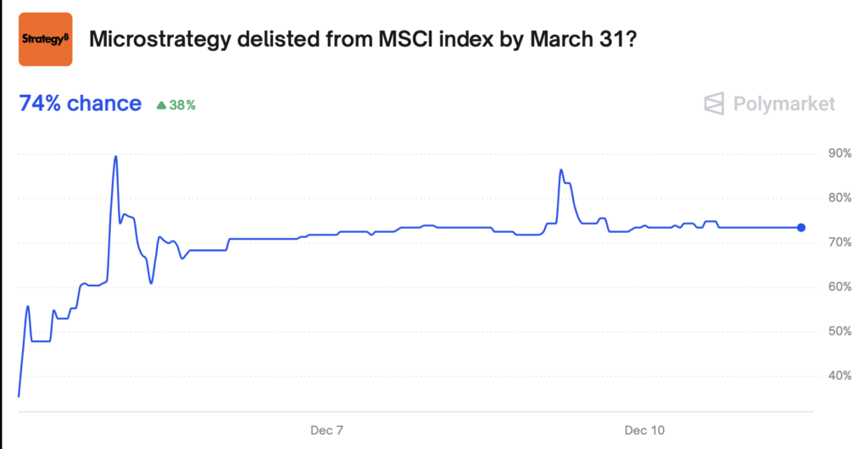This screenshot has width=868, height=449.
Task: Click the Dec 10 date label on the x-axis
Action: (x=645, y=430)
